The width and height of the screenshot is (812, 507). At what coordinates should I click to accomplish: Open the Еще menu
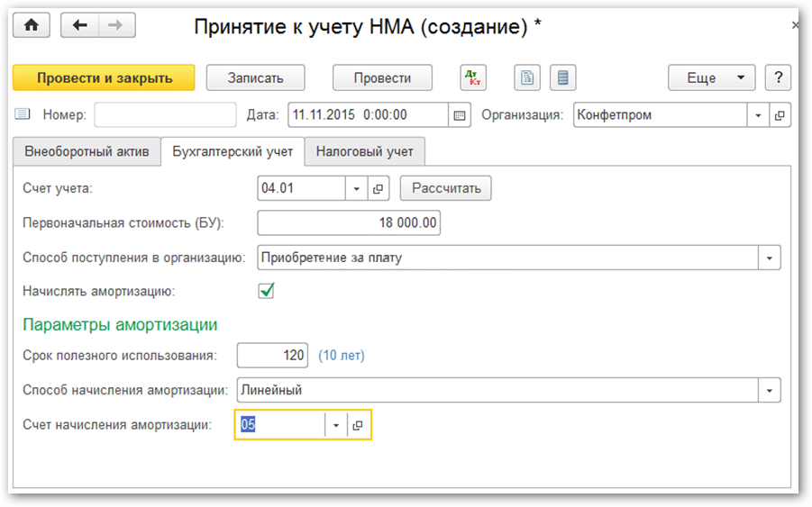pos(711,78)
